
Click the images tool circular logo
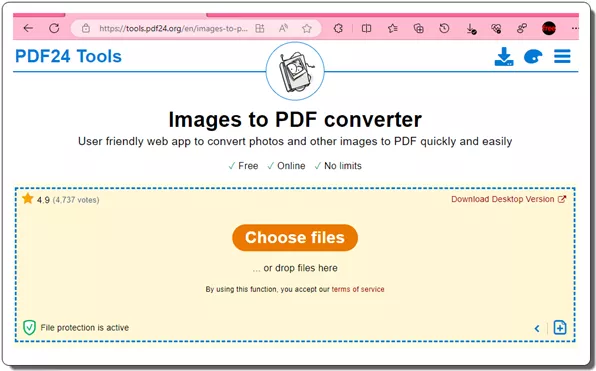(295, 71)
